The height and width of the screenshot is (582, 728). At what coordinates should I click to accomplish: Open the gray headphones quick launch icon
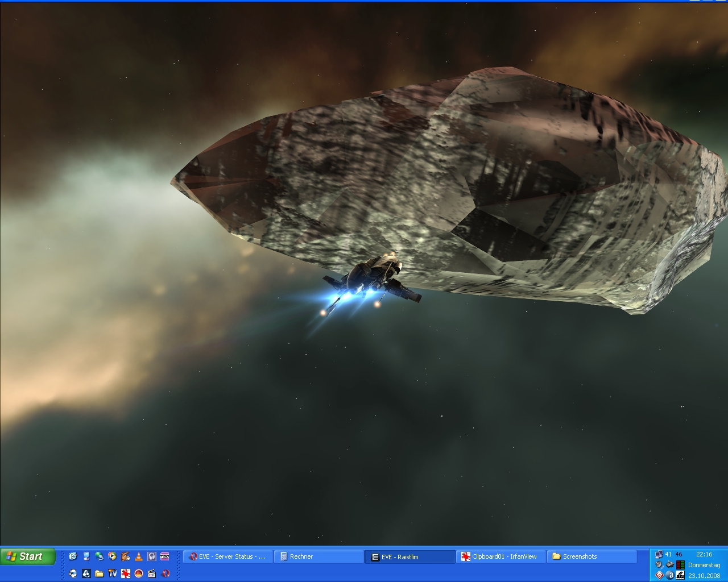tap(151, 556)
